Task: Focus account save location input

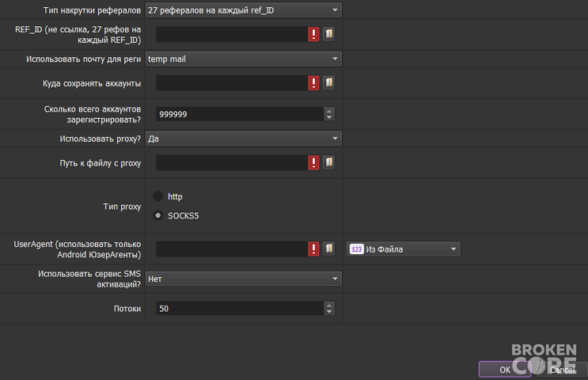Action: pos(232,83)
